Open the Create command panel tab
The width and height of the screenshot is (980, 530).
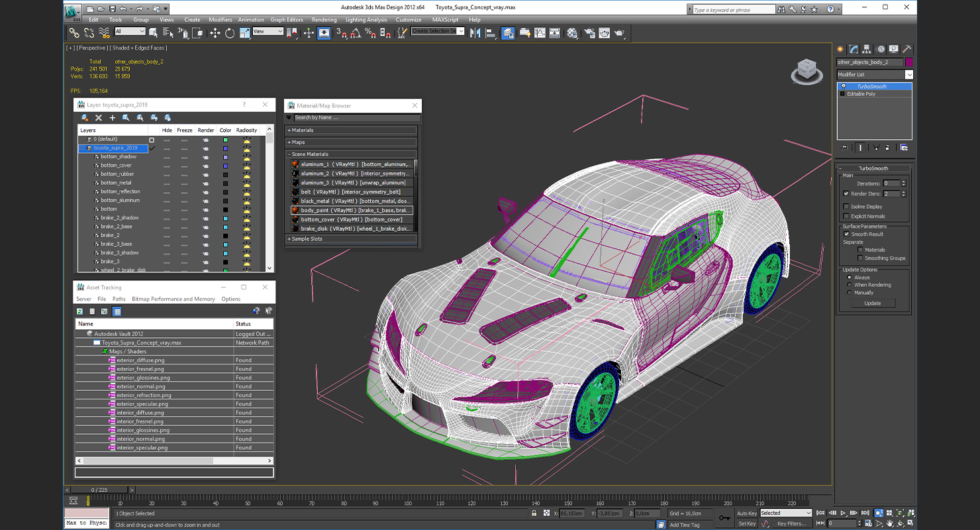point(840,49)
